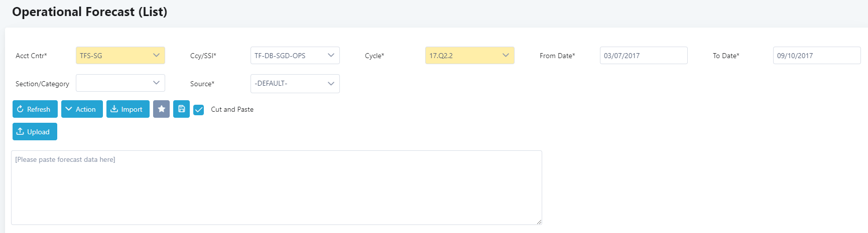The image size is (868, 233).
Task: Click the chevron arrow in Acct Cntr field
Action: pyautogui.click(x=156, y=55)
